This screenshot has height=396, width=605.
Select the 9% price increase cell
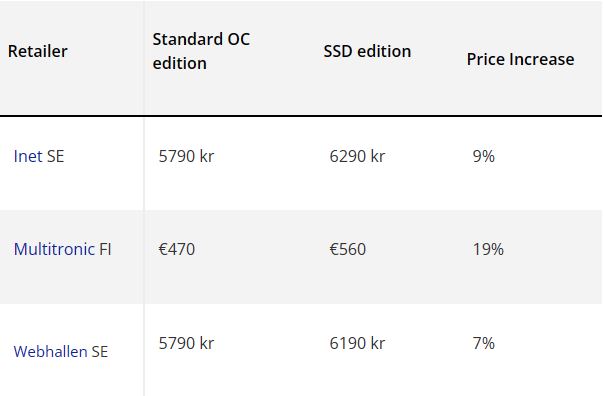tap(483, 156)
